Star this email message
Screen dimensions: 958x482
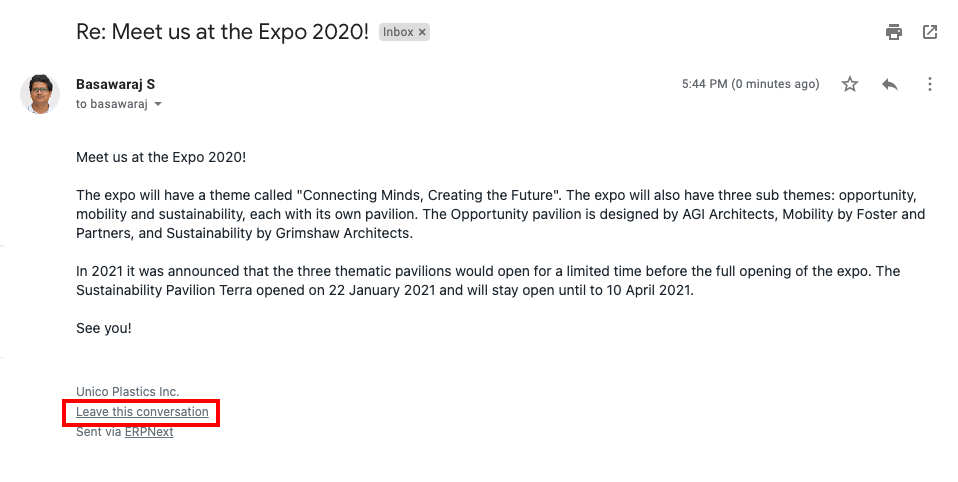tap(850, 84)
